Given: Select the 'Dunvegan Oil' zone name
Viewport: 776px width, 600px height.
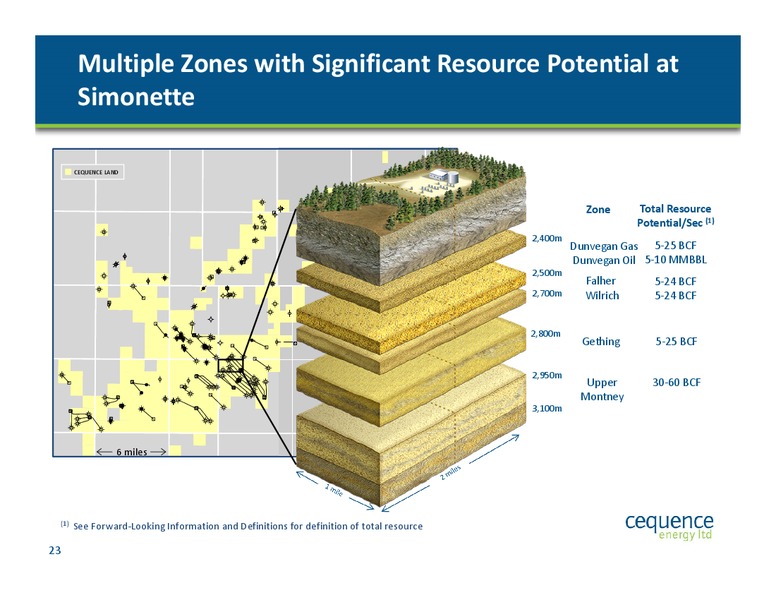Looking at the screenshot, I should click(x=604, y=260).
